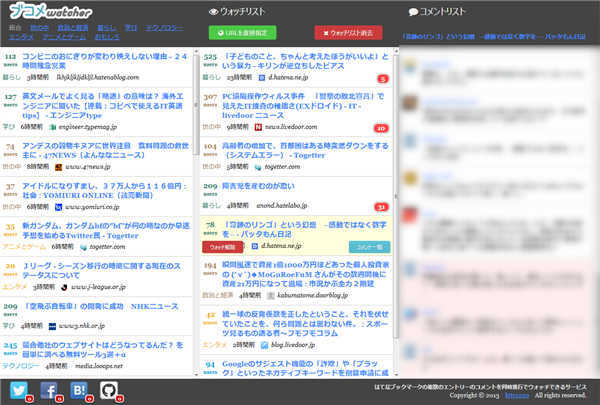Open the 英文メール article link
Viewport: 600px width, 405px height.
click(x=103, y=106)
